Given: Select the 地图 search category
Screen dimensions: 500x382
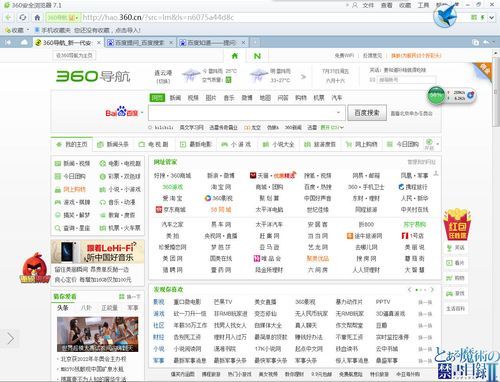Looking at the screenshot, I should coord(265,98).
